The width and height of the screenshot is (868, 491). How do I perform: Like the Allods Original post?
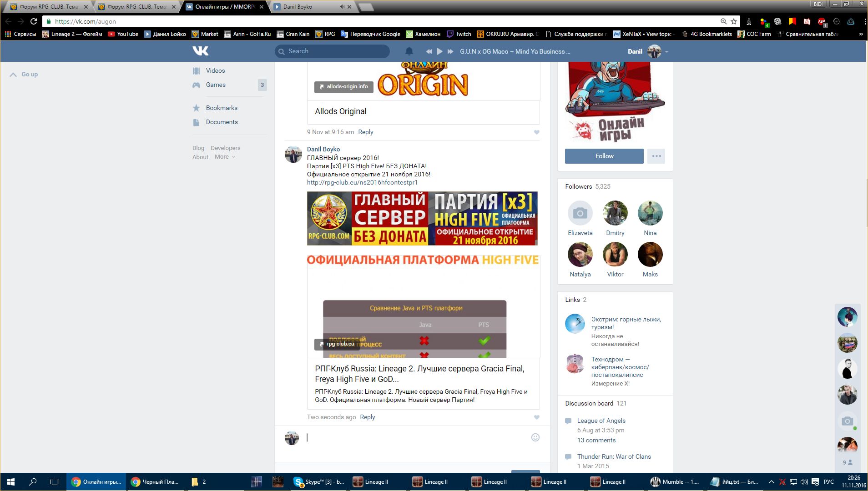point(537,132)
